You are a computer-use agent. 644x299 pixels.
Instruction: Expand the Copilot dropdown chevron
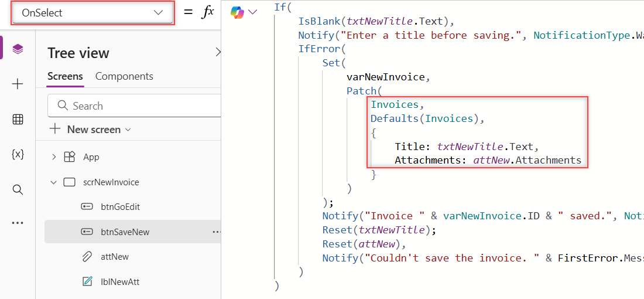pyautogui.click(x=252, y=12)
